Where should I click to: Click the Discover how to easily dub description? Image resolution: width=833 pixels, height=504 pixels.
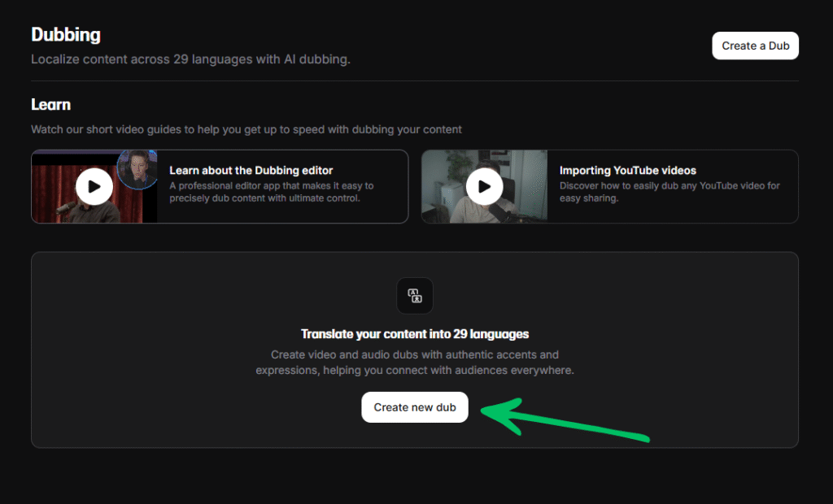(669, 192)
